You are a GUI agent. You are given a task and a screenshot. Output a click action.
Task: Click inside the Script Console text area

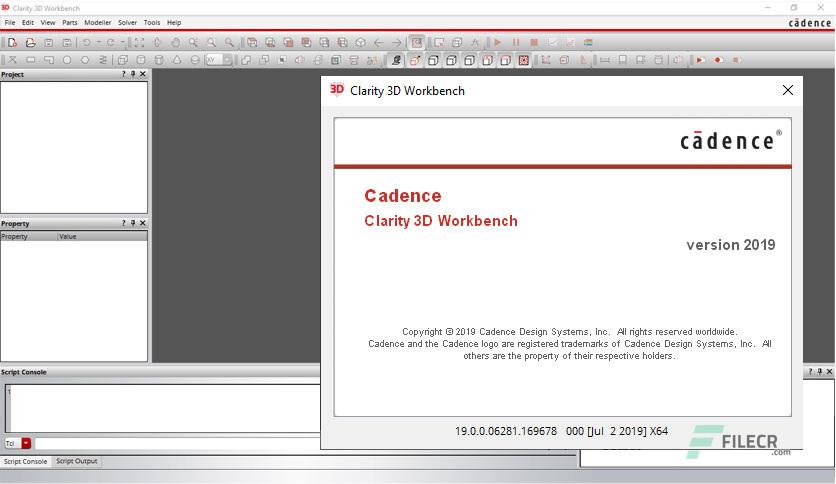tap(163, 408)
